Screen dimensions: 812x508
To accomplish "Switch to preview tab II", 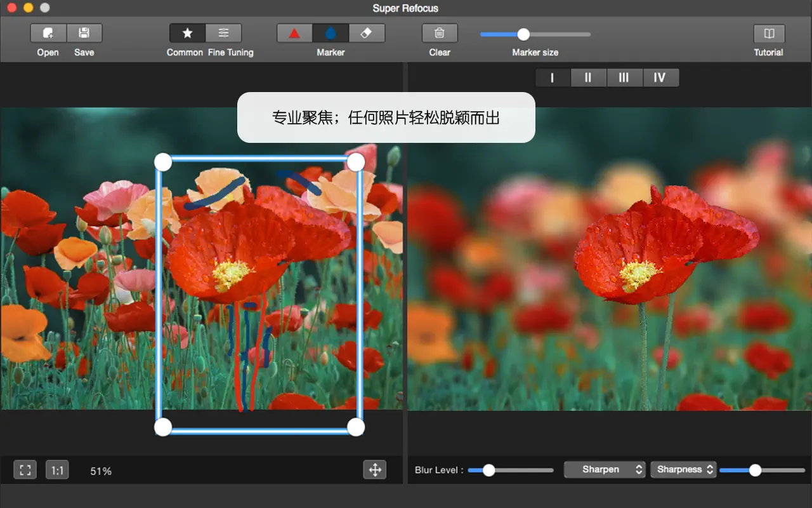I will [x=588, y=77].
